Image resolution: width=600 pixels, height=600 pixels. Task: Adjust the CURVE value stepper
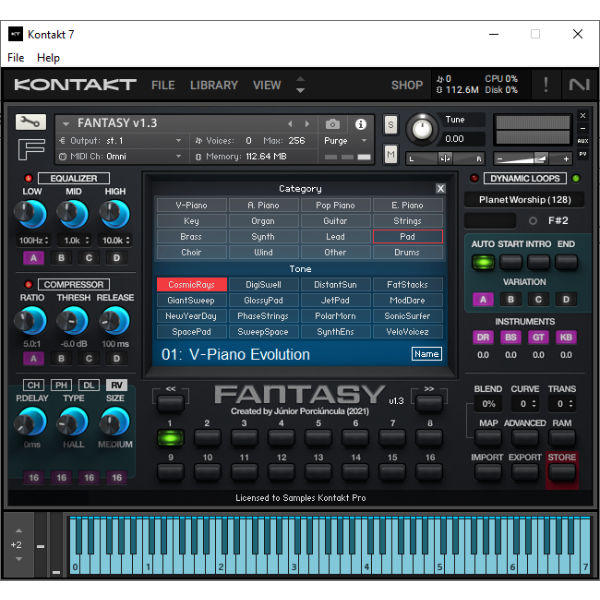534,404
